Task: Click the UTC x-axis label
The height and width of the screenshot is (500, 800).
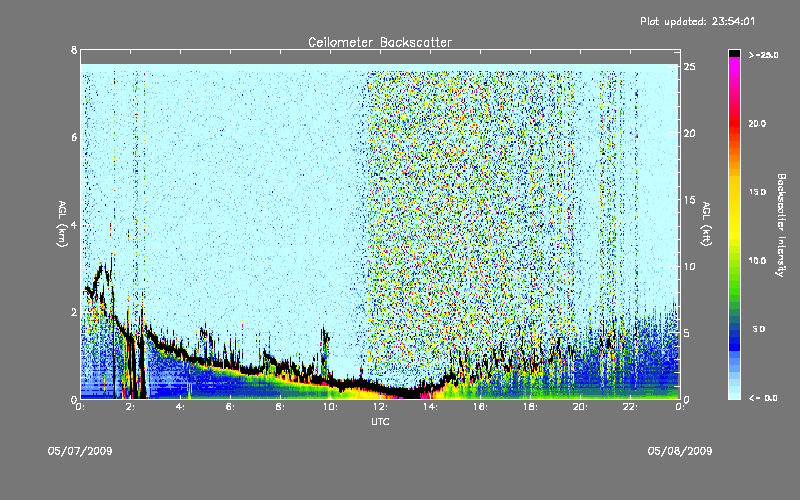Action: coord(380,421)
